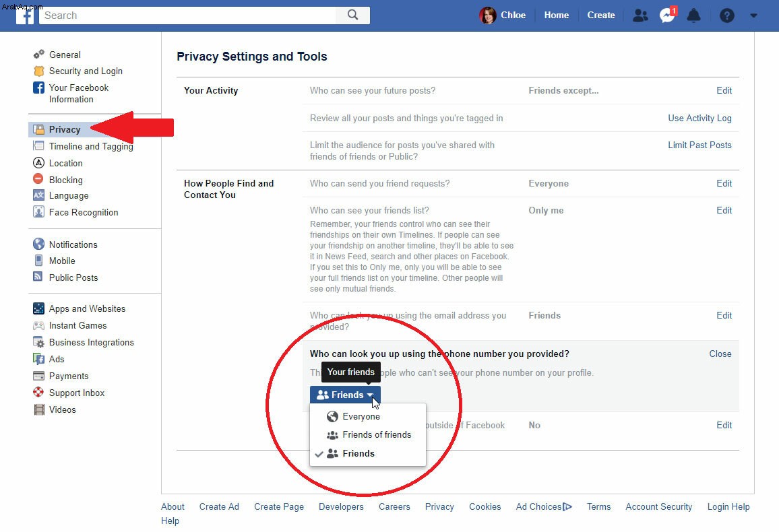Screen dimensions: 779x532
Task: Open Messenger icon with notification badge
Action: [667, 15]
